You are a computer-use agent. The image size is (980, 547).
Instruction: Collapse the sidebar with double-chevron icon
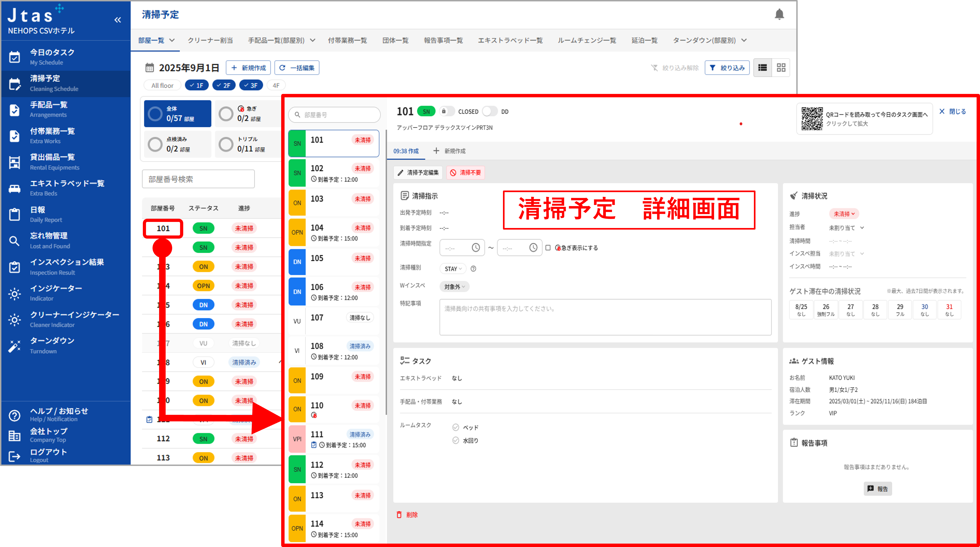point(118,20)
